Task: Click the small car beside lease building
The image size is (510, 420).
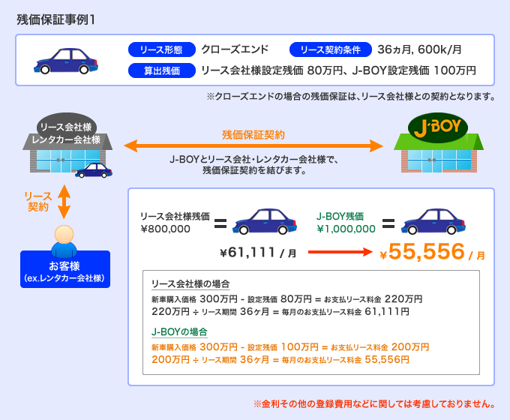Action: pos(94,170)
